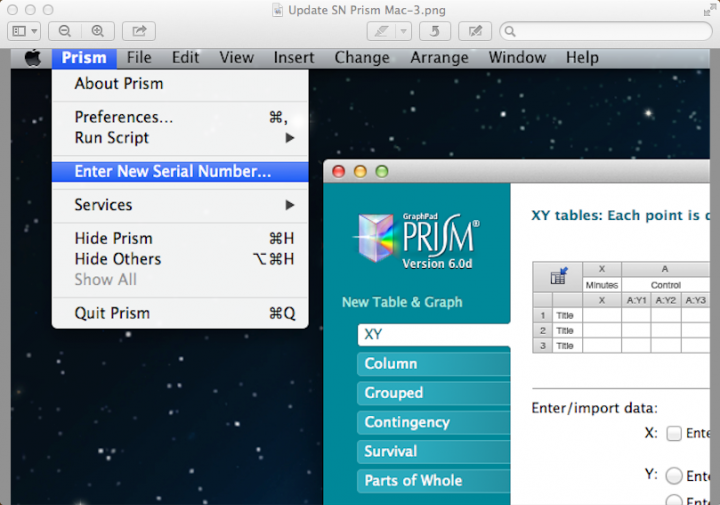Viewport: 720px width, 505px height.
Task: Minimize the Prism dialog with yellow button
Action: (360, 172)
